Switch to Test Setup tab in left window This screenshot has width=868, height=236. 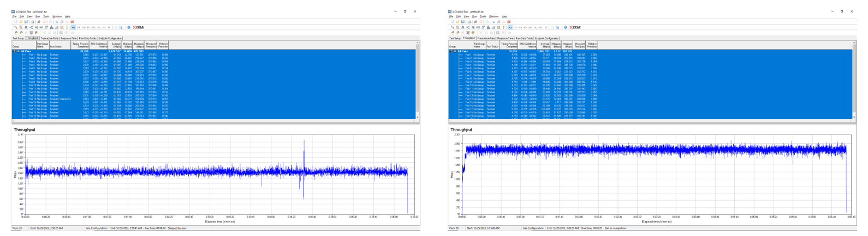coord(18,38)
